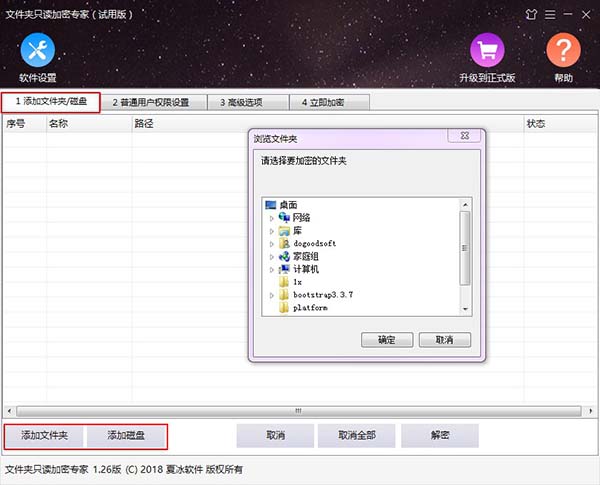Expand the bootstrap3.3.7 folder arrow
Viewport: 600px width, 485px height.
click(x=271, y=296)
